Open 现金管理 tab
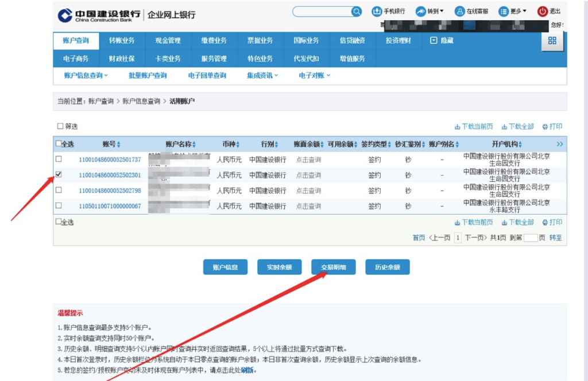This screenshot has height=381, width=588. pyautogui.click(x=168, y=41)
